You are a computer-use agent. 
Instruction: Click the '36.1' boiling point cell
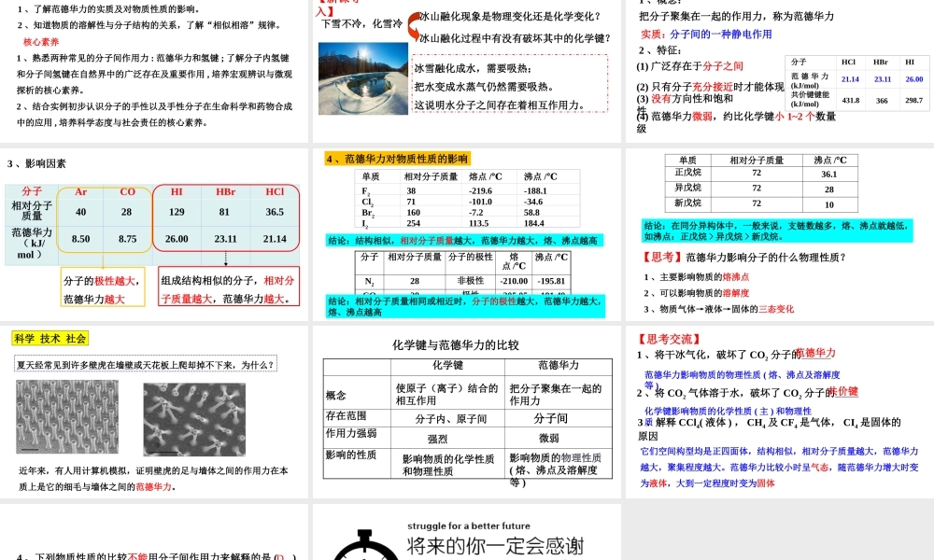(829, 174)
